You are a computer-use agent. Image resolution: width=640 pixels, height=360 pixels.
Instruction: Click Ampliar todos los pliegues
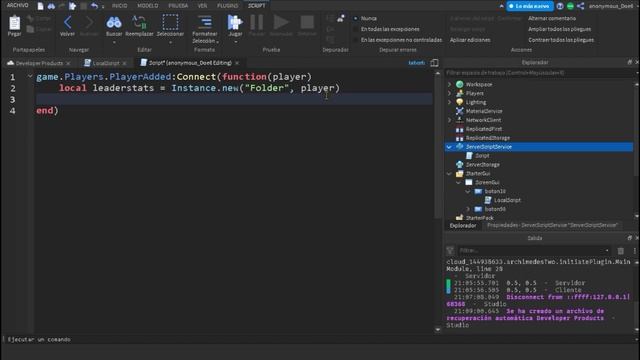pos(560,29)
